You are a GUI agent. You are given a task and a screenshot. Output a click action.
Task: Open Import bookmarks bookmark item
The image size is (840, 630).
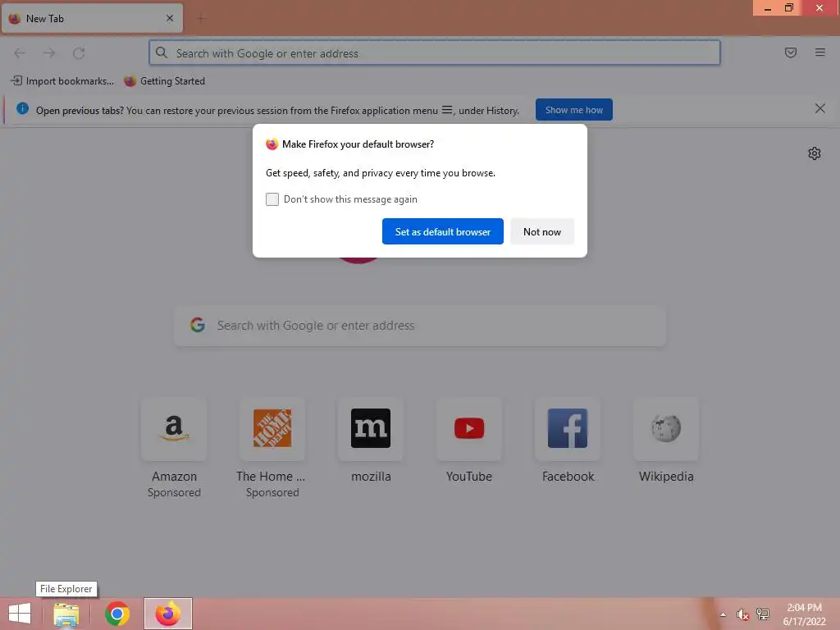tap(62, 81)
